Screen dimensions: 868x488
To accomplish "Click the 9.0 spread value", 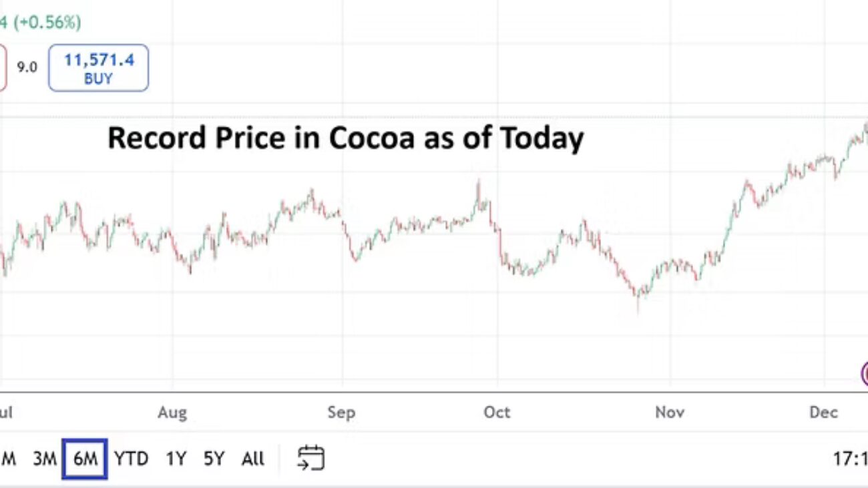I will pyautogui.click(x=27, y=67).
